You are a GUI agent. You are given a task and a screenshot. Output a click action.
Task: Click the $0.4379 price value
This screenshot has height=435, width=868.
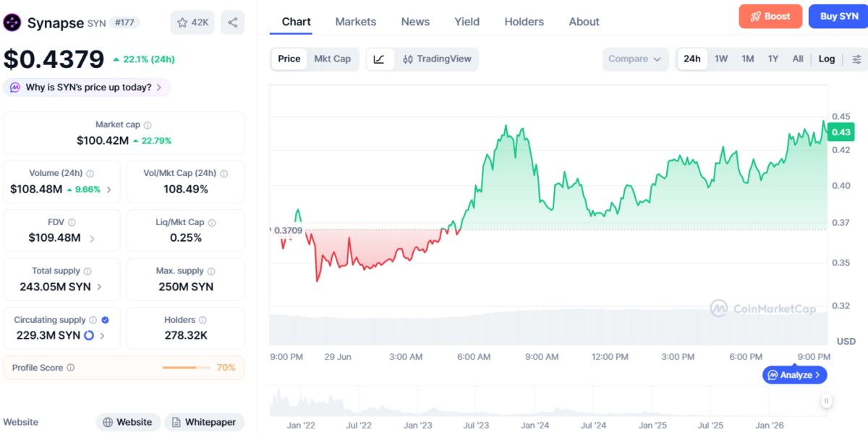coord(54,59)
